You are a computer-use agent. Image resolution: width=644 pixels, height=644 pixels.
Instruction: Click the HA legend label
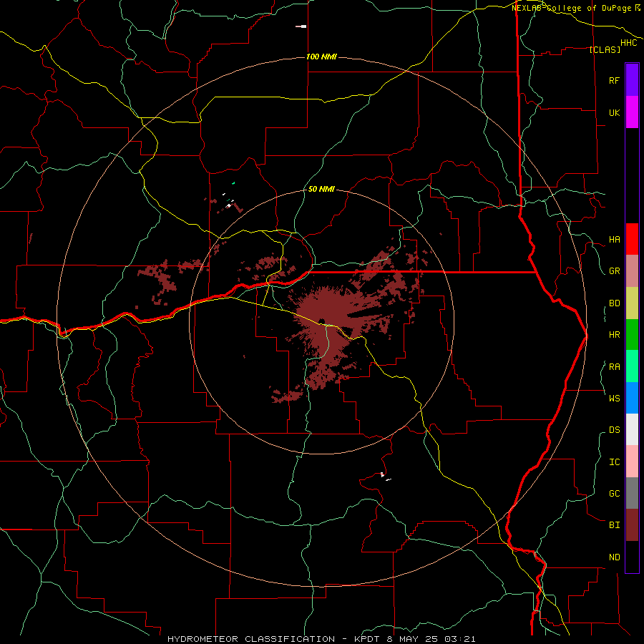pyautogui.click(x=614, y=240)
